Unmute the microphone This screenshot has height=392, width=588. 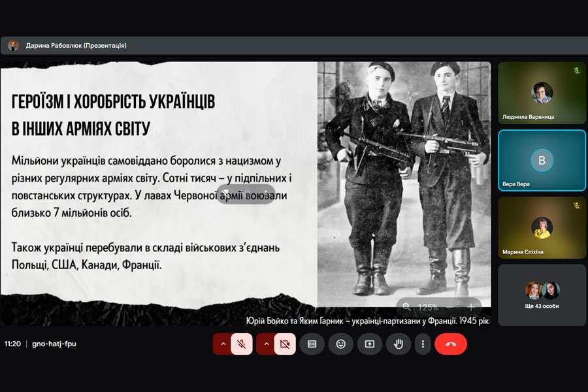[x=242, y=344]
